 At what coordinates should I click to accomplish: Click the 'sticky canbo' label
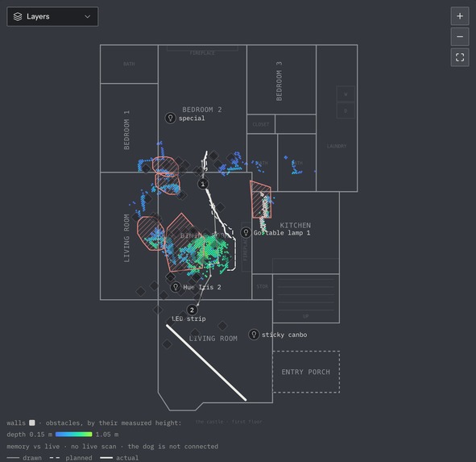point(284,335)
